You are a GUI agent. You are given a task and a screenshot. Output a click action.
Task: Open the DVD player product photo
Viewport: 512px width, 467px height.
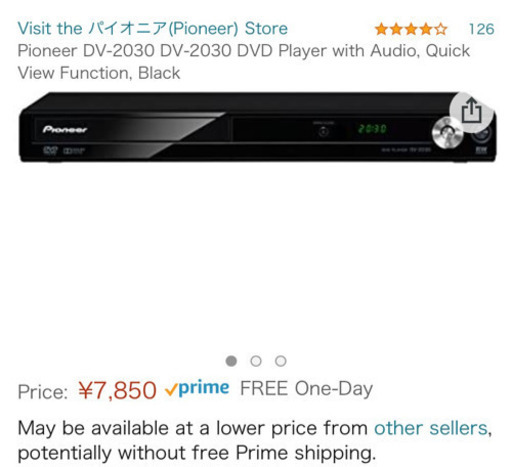(257, 127)
